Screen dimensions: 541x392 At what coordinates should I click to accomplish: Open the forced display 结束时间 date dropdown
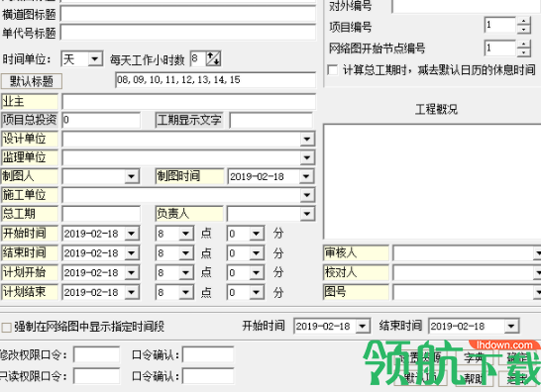tap(511, 326)
